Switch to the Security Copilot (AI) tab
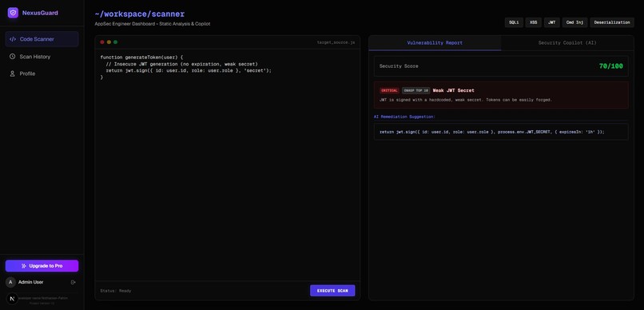Viewport: 644px width, 310px height. pos(567,42)
